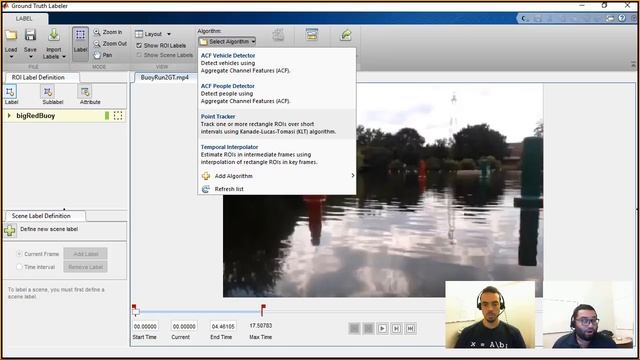Switch to the LABEL ribbon tab
Image resolution: width=640 pixels, height=360 pixels.
(x=24, y=18)
